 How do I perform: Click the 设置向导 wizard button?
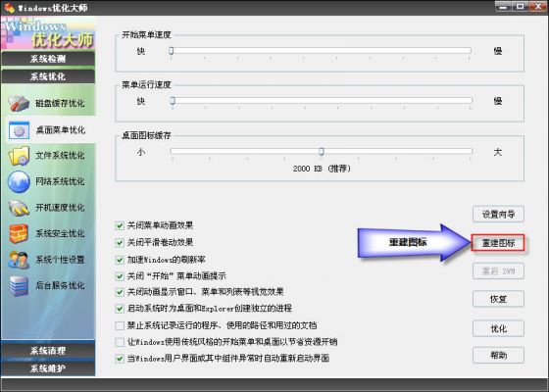click(x=498, y=215)
